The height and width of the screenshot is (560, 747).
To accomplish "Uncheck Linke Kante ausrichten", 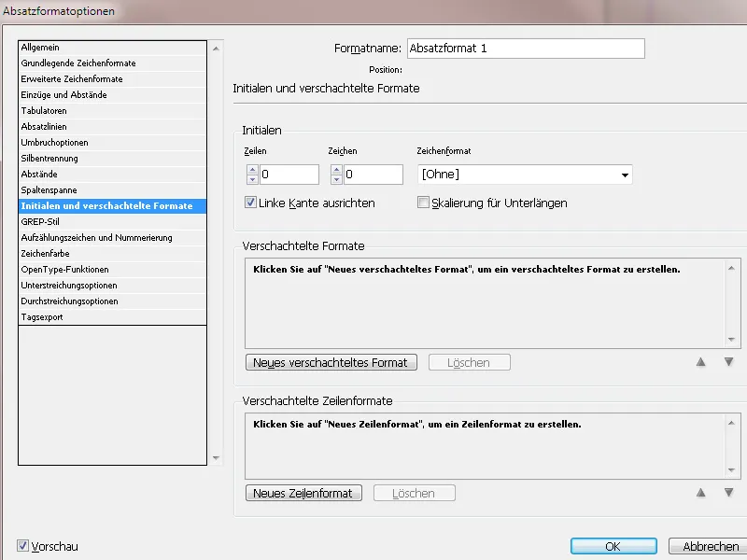I will (x=249, y=203).
